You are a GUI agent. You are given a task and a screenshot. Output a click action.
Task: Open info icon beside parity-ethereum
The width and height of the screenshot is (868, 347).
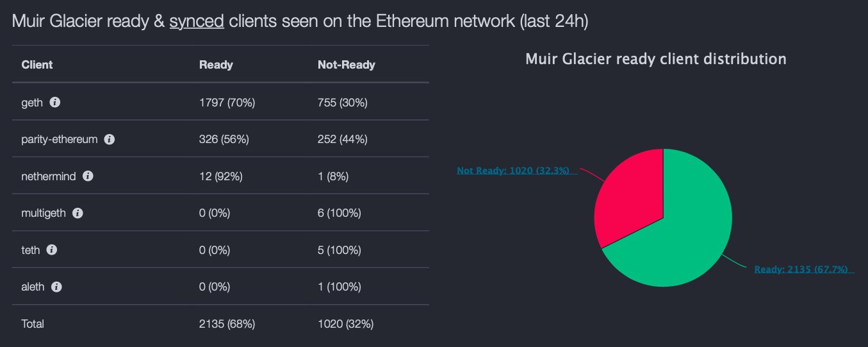click(x=110, y=139)
